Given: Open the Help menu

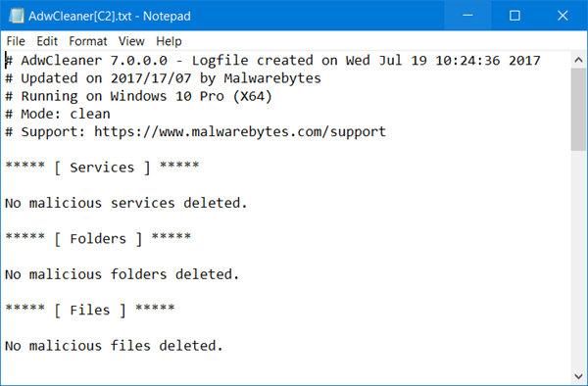Looking at the screenshot, I should [x=169, y=41].
